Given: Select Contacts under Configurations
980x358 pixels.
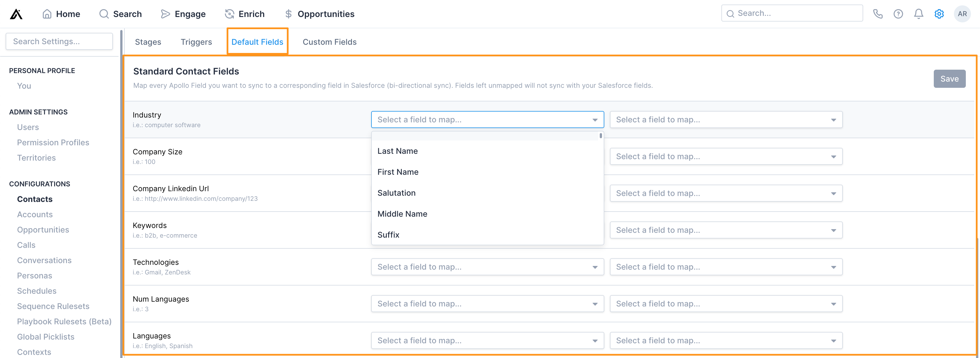Looking at the screenshot, I should pos(35,199).
